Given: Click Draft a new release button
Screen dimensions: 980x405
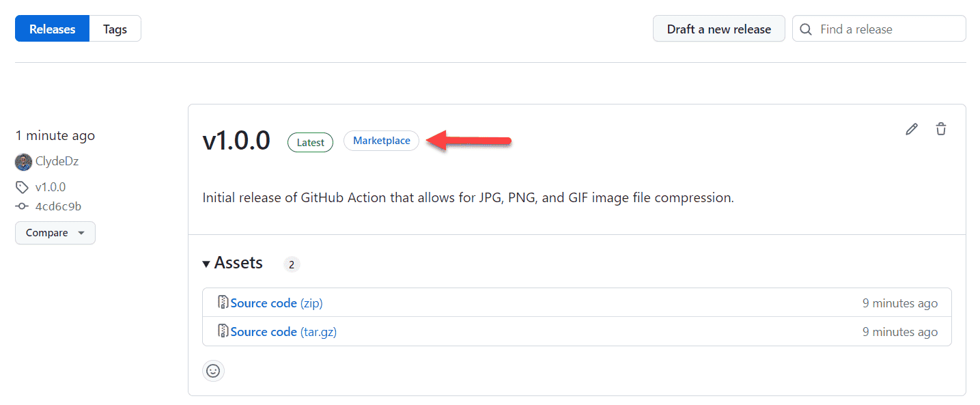Looking at the screenshot, I should (719, 29).
